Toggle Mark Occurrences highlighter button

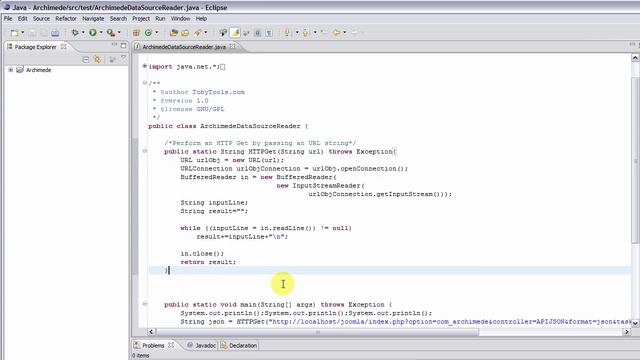coord(235,33)
